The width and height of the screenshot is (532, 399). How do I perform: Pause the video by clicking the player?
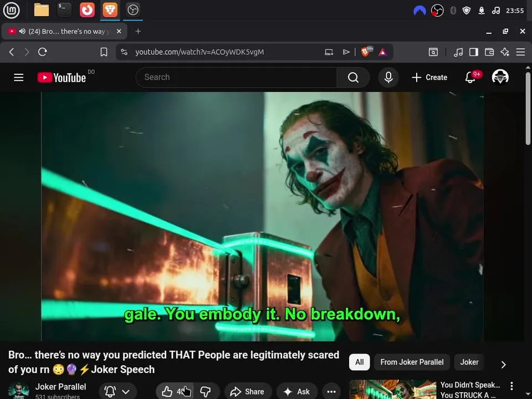pos(262,217)
